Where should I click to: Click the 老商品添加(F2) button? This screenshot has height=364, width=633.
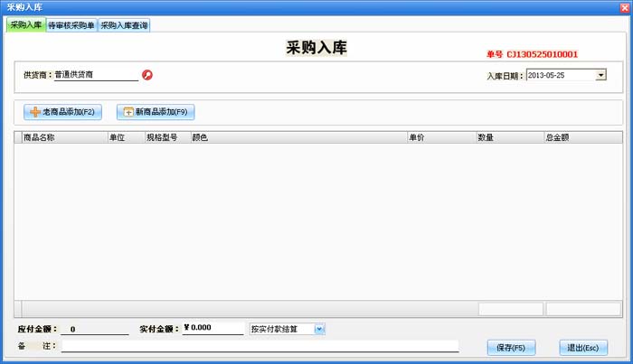[x=62, y=112]
